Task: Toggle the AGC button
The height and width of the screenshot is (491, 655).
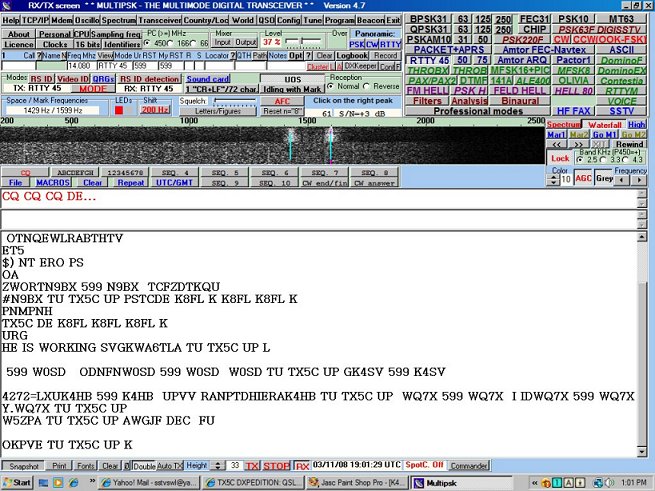Action: (x=583, y=178)
